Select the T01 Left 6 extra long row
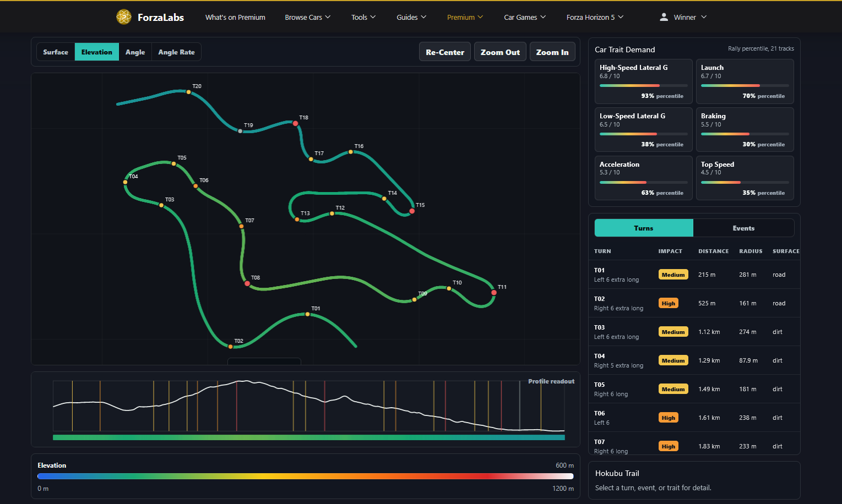The image size is (842, 504). [694, 275]
